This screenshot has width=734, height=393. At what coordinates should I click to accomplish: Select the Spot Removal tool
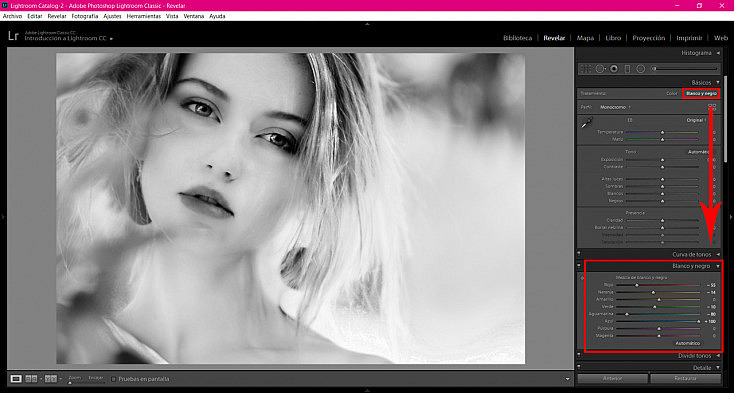[600, 69]
